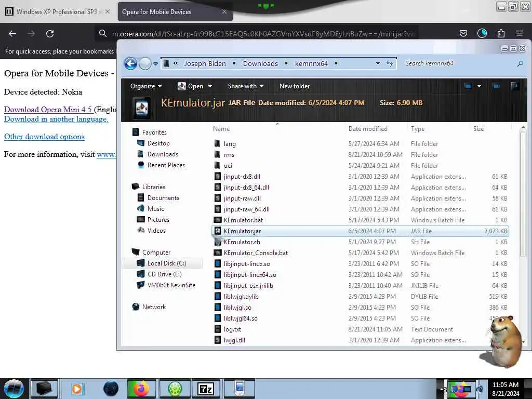532x399 pixels.
Task: Select KEmulator.bat file icon
Action: tap(218, 220)
